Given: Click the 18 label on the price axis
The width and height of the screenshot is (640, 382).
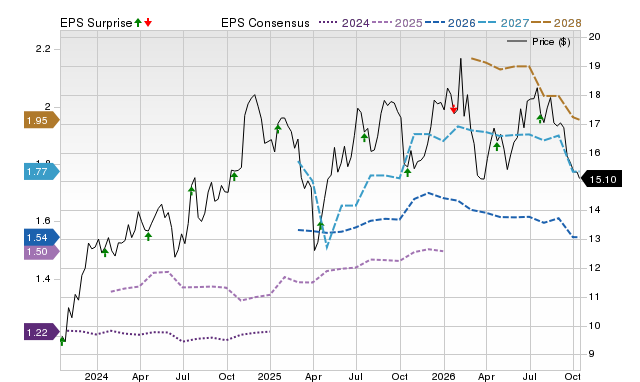Looking at the screenshot, I should coord(594,95).
